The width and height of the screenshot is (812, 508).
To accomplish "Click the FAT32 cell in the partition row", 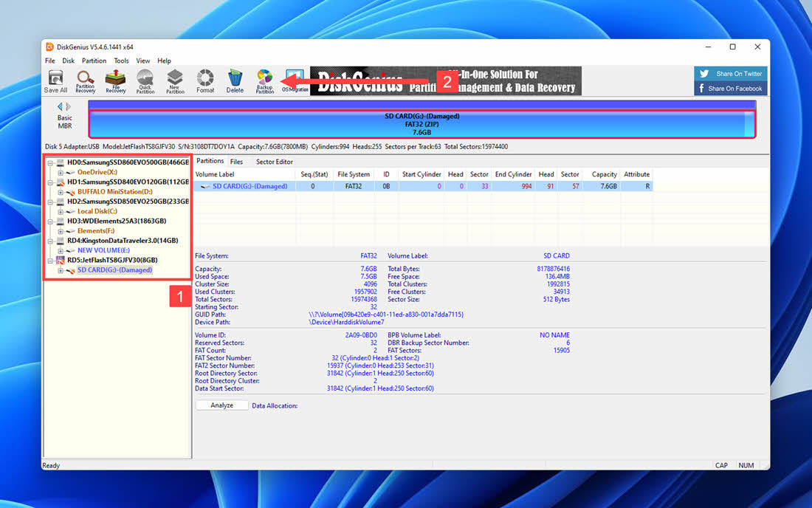I will pos(353,186).
